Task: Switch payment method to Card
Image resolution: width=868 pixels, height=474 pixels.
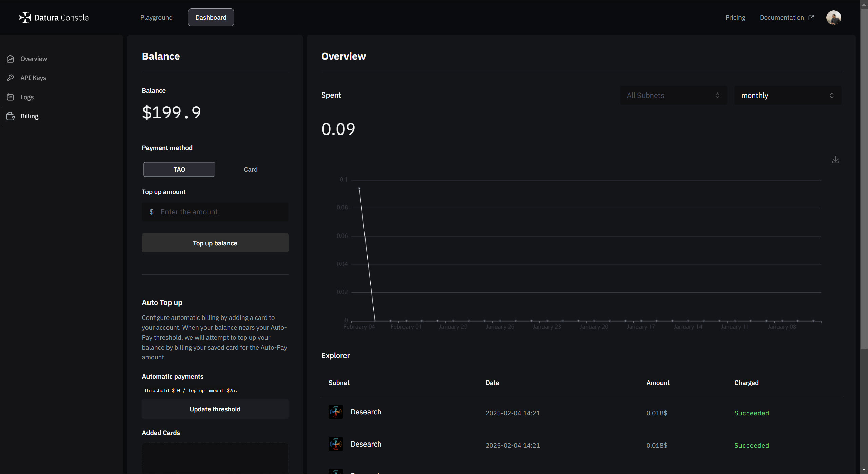Action: pos(251,169)
